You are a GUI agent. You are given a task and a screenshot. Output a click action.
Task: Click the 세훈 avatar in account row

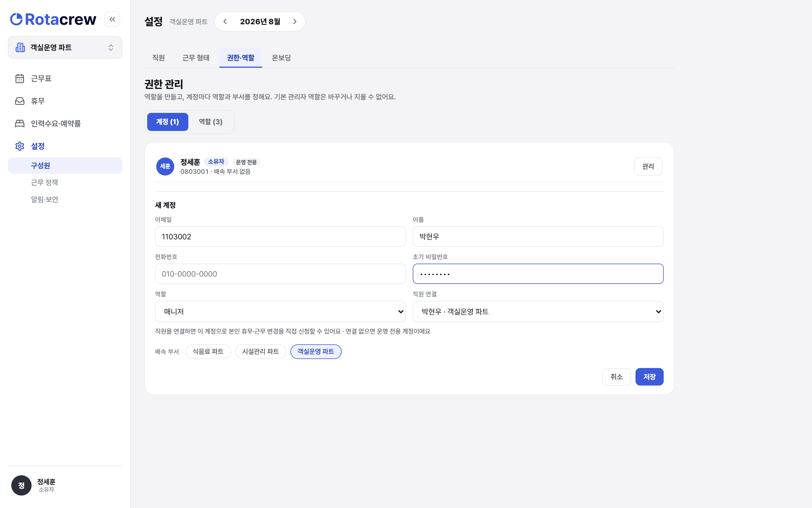click(165, 166)
